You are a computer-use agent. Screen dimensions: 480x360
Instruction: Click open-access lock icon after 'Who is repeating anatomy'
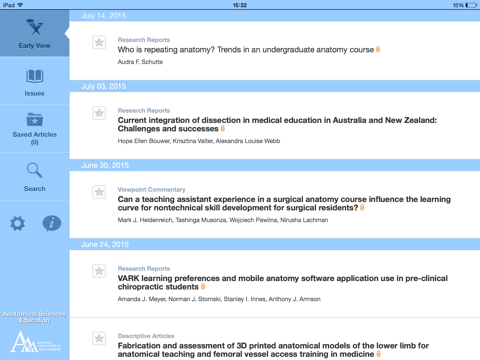pyautogui.click(x=378, y=50)
